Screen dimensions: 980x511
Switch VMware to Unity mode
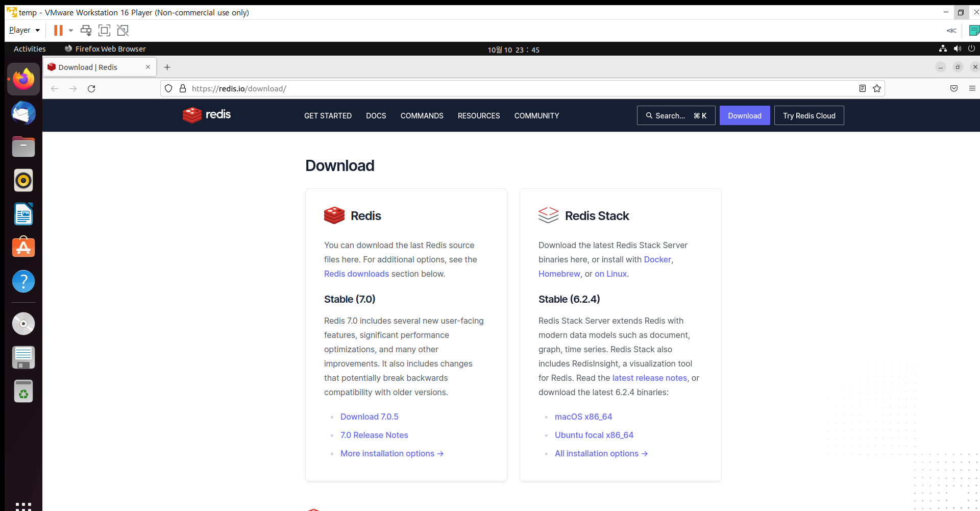tap(123, 31)
